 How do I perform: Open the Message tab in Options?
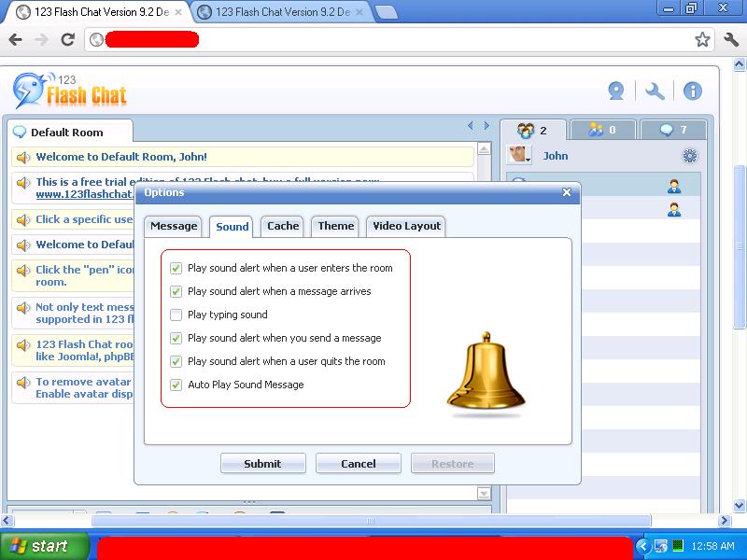pyautogui.click(x=174, y=226)
